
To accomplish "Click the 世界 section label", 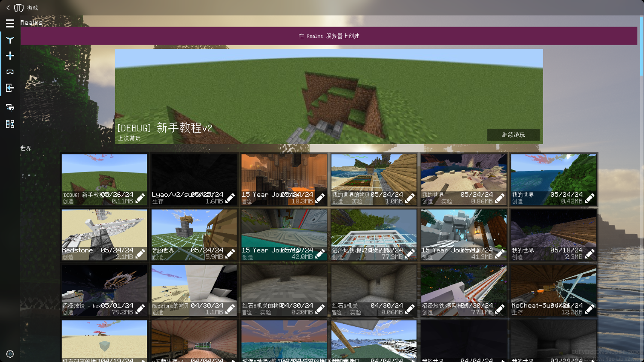I will pyautogui.click(x=26, y=148).
